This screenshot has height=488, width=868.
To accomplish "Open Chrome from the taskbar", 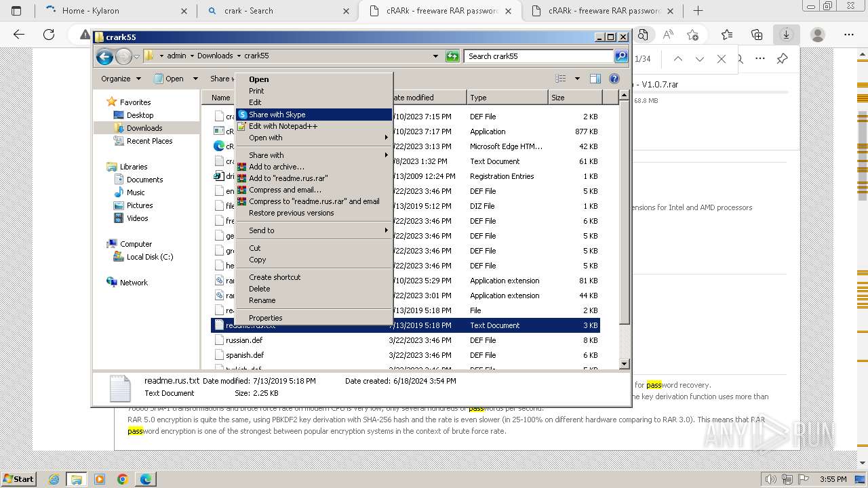I will 123,479.
